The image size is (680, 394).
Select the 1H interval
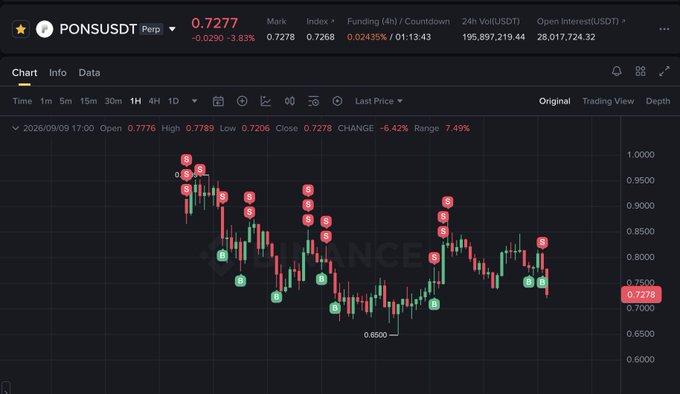pyautogui.click(x=135, y=101)
